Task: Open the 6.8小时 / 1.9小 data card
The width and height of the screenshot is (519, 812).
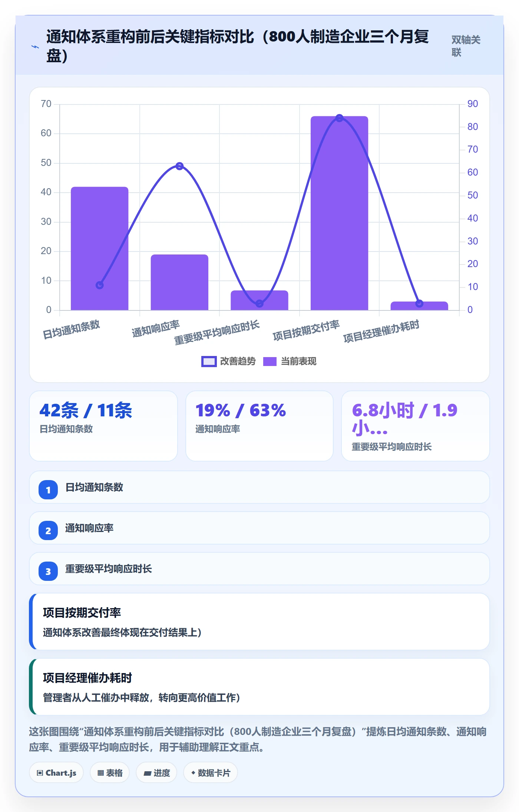Action: tap(416, 426)
